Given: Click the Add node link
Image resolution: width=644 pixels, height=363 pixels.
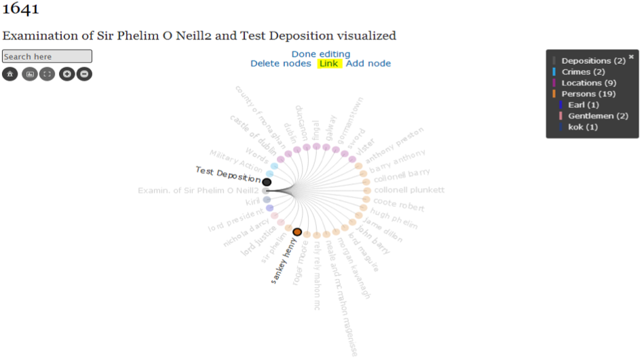Looking at the screenshot, I should point(368,64).
